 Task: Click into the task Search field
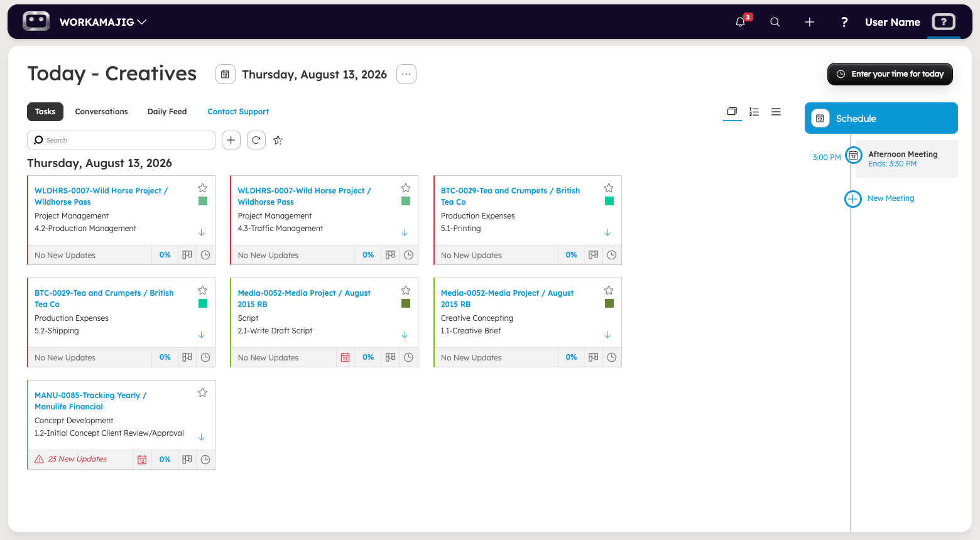click(121, 140)
